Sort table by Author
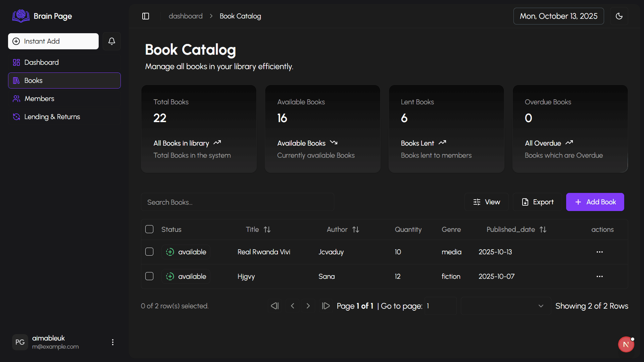 click(x=343, y=229)
